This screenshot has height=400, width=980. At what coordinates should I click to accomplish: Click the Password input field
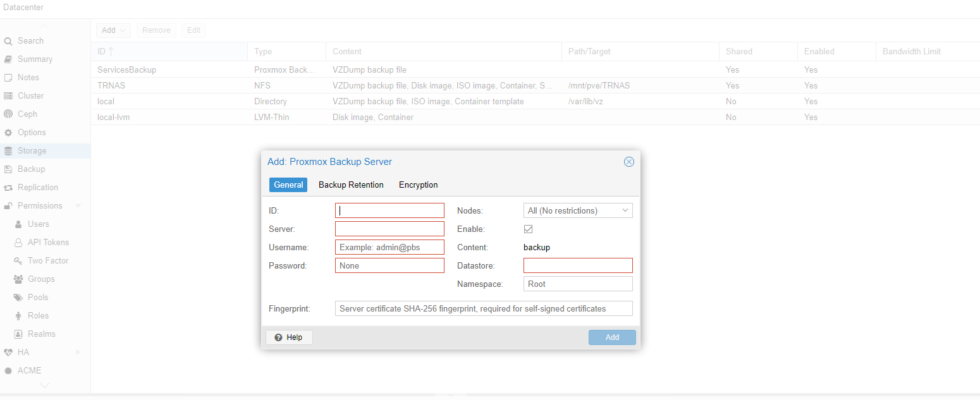pos(389,265)
